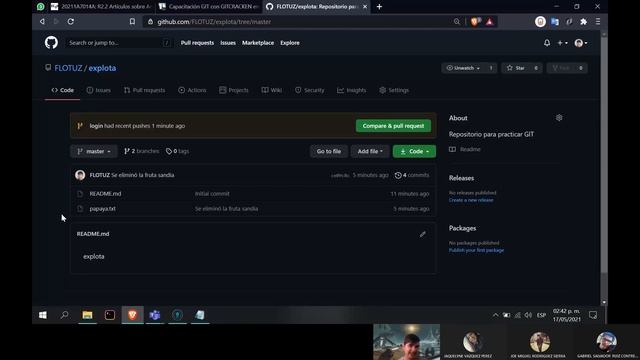The height and width of the screenshot is (360, 640).
Task: Click the Brave browser taskbar icon
Action: click(132, 315)
